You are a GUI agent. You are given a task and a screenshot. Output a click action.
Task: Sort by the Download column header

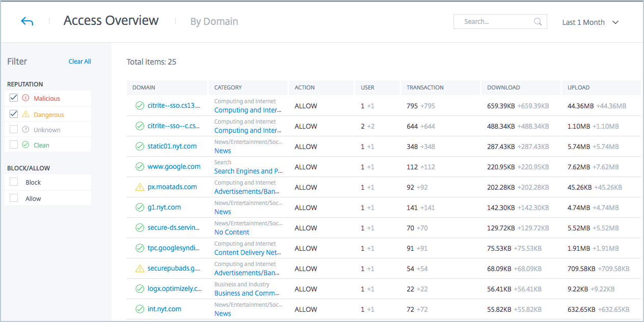pyautogui.click(x=503, y=87)
